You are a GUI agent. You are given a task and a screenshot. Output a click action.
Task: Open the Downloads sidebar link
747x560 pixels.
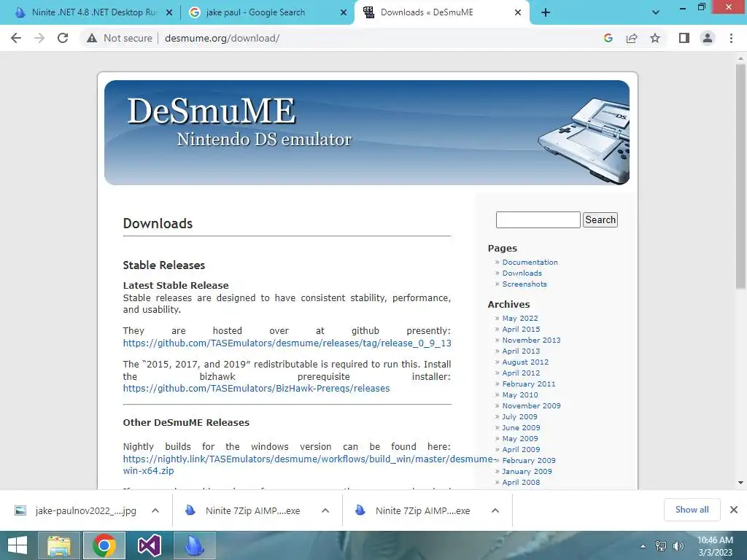[522, 273]
